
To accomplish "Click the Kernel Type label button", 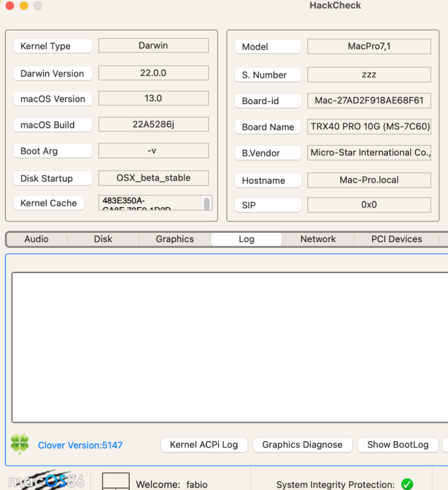I will coord(53,47).
